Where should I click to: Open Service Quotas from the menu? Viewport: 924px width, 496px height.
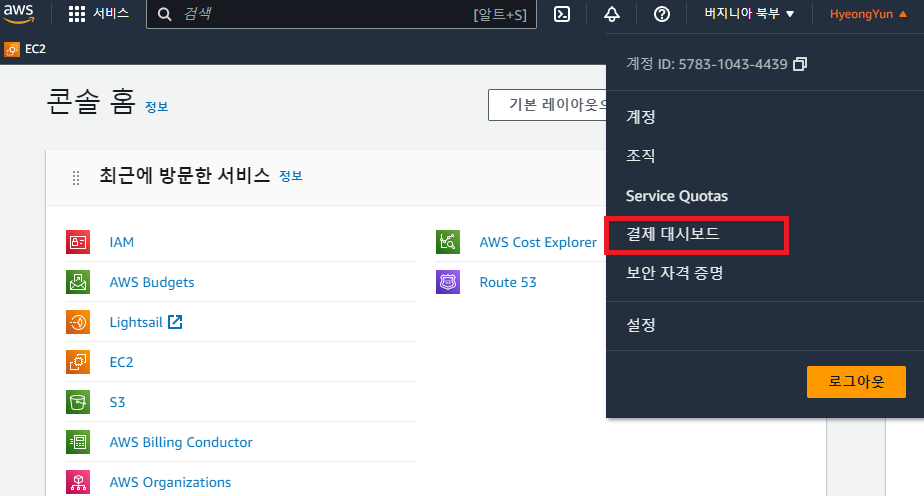point(676,196)
